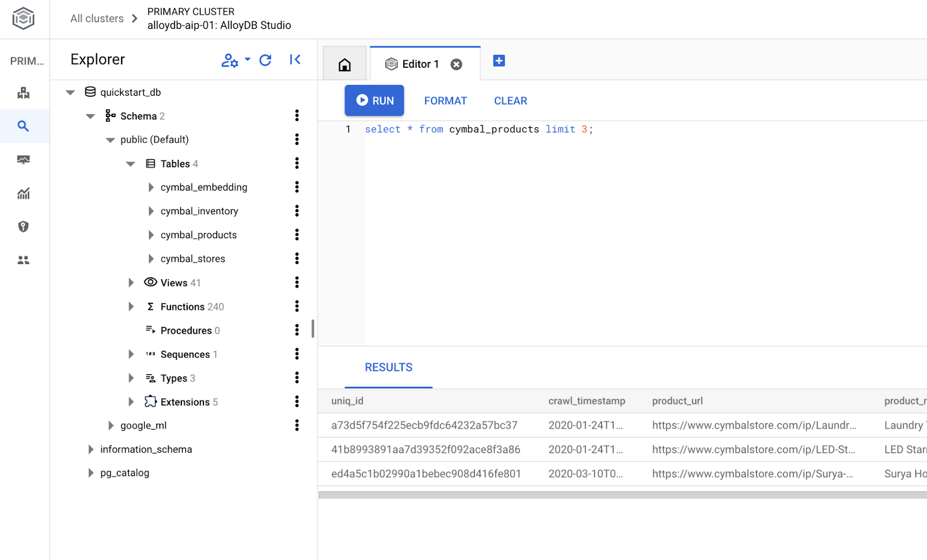The image size is (927, 560).
Task: Expand the Views node
Action: (x=131, y=283)
